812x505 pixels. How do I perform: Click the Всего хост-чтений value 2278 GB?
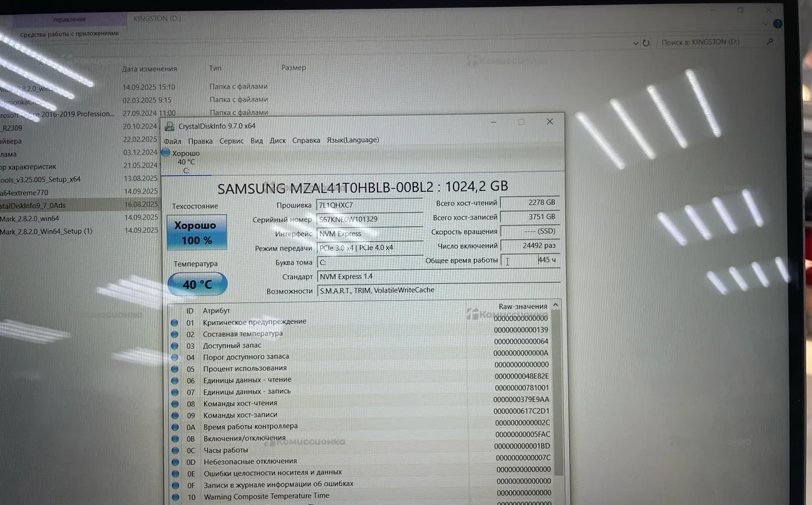pyautogui.click(x=530, y=202)
